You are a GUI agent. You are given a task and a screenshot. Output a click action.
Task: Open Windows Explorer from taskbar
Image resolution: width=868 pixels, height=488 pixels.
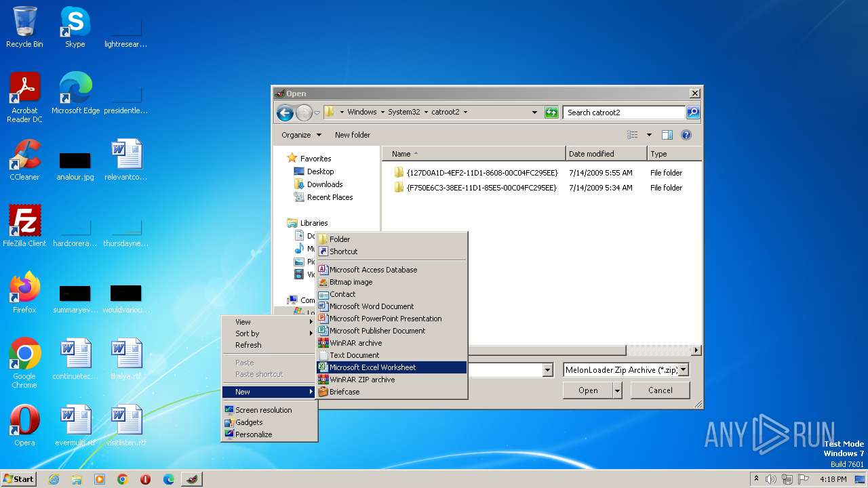(77, 479)
